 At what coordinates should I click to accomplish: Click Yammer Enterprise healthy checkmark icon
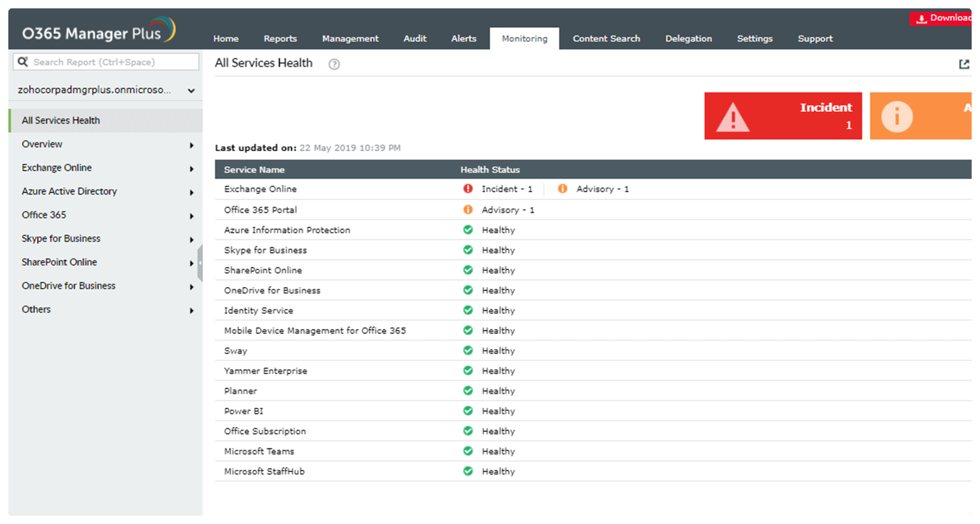coord(468,371)
